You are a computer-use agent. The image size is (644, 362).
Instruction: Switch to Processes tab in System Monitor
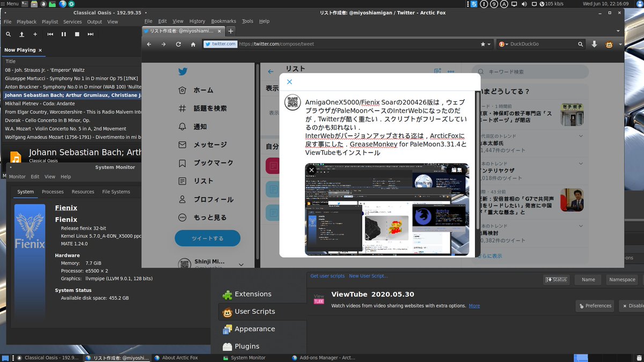53,191
